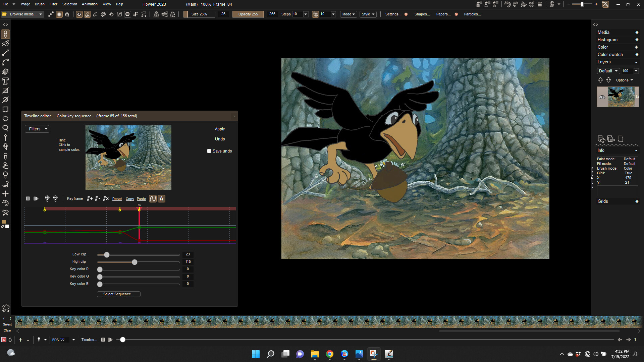Click the palette icon at bottom left toolbar
Viewport: 644px width, 362px height.
6,308
